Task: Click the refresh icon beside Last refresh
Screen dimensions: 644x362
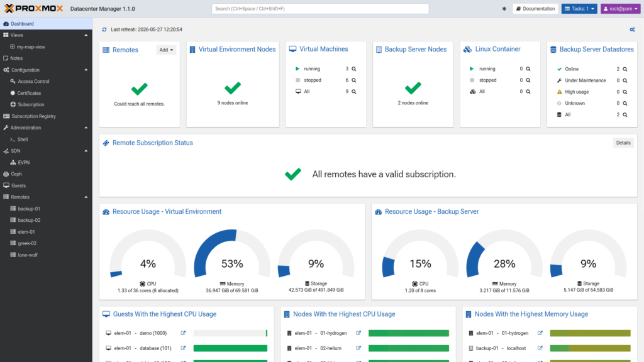Action: [x=104, y=30]
